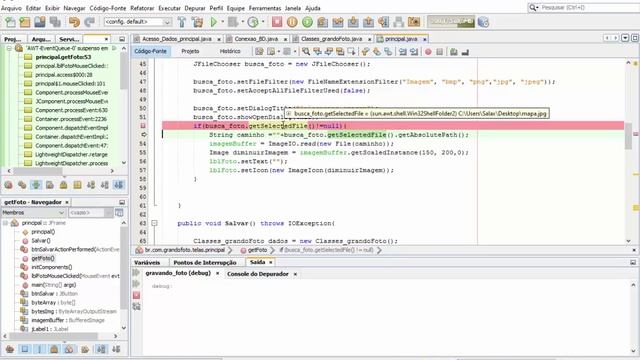This screenshot has height=360, width=640.
Task: Click the Find Selection magnifier editor icon
Action: [306, 51]
